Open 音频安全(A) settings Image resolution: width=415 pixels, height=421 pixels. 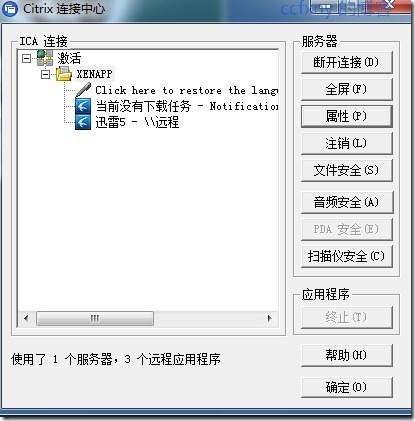pyautogui.click(x=347, y=202)
